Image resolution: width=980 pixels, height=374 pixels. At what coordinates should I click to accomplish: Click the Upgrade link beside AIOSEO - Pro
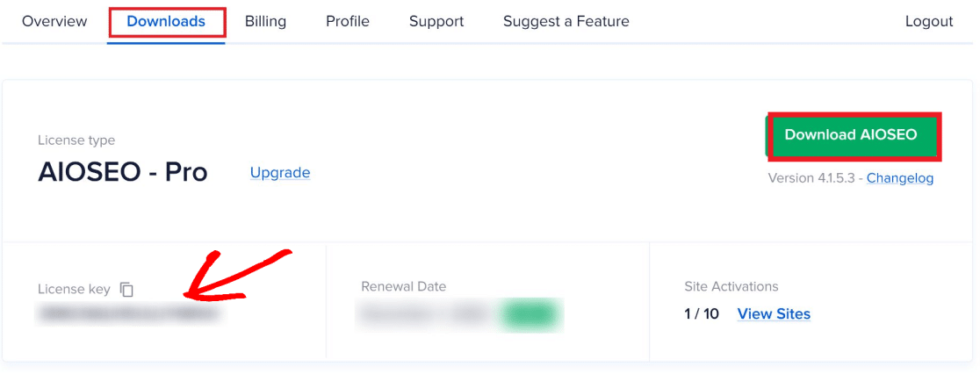coord(280,173)
